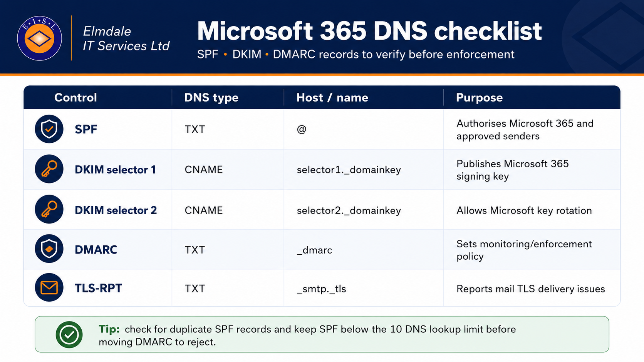The width and height of the screenshot is (644, 362).
Task: Click 'Sets monitoring/enforcement policy' text
Action: 524,250
